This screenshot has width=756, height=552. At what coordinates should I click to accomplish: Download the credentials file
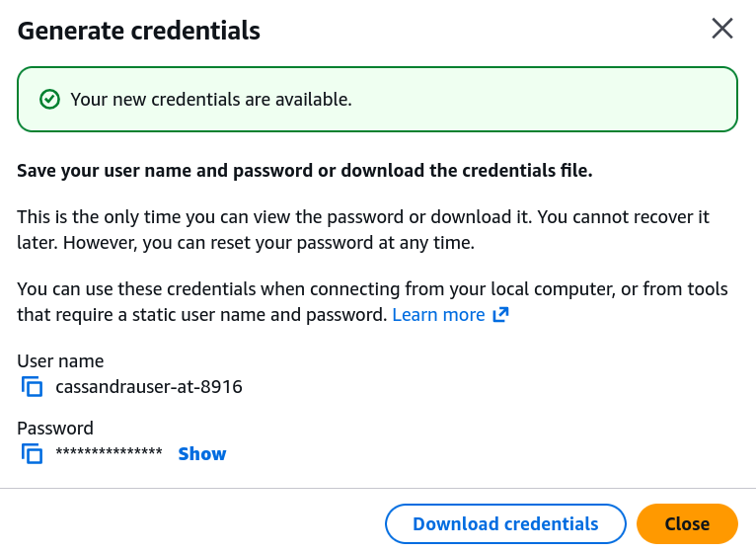pyautogui.click(x=505, y=523)
